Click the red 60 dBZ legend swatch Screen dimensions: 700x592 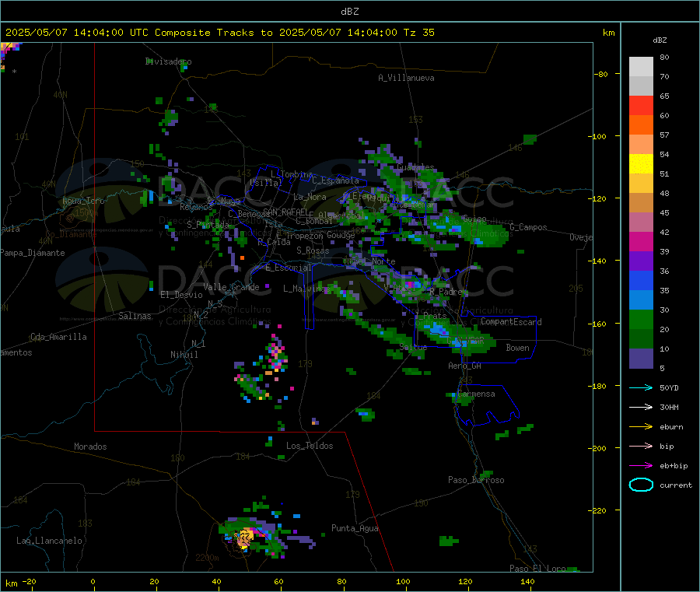641,105
